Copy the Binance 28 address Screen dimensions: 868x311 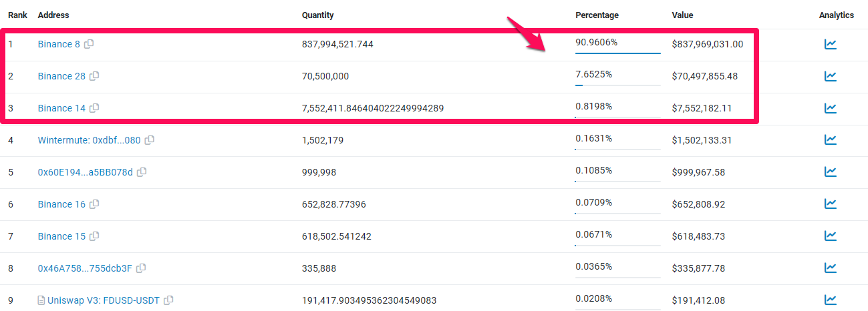(94, 76)
